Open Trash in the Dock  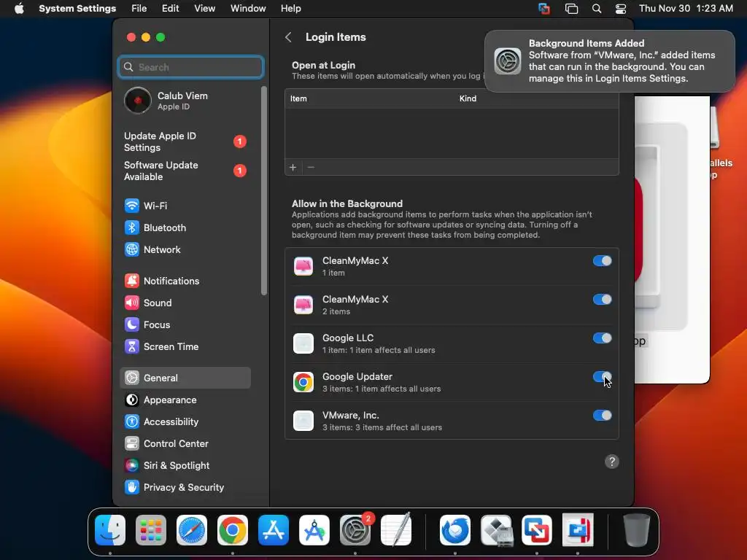point(636,530)
